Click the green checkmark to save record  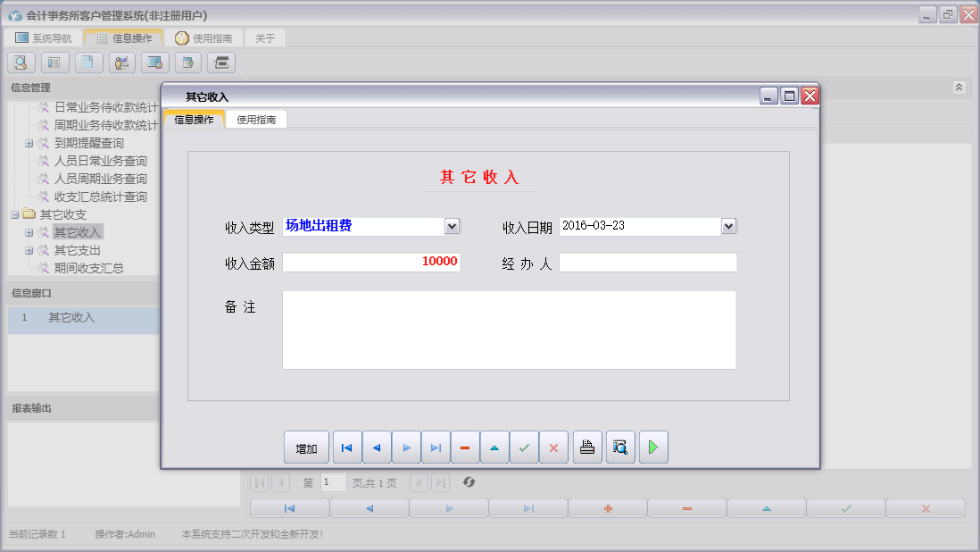click(524, 447)
